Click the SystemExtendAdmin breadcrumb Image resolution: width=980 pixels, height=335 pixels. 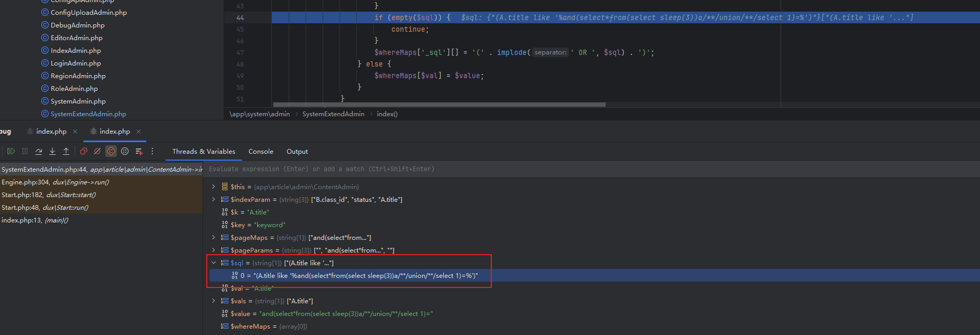(x=333, y=114)
